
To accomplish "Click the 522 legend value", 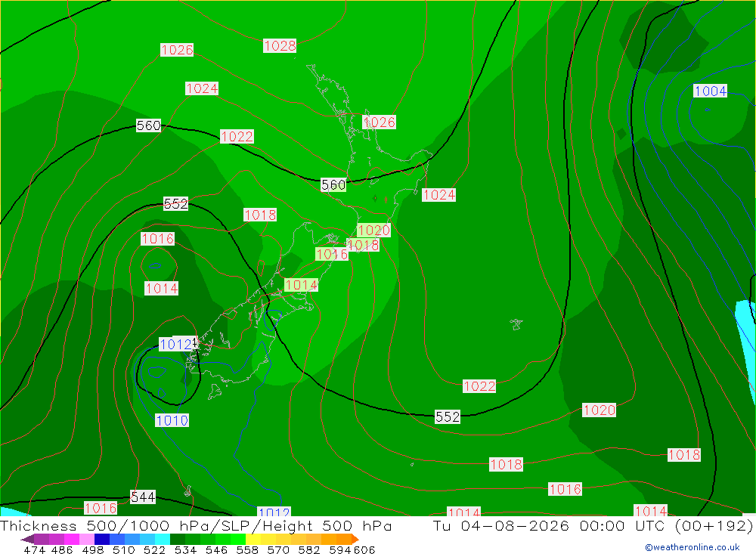I will 154,549.
